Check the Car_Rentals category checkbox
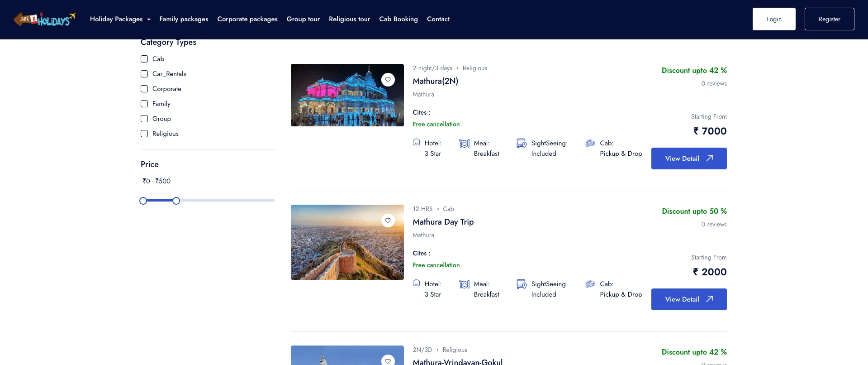This screenshot has height=365, width=868. (x=144, y=74)
